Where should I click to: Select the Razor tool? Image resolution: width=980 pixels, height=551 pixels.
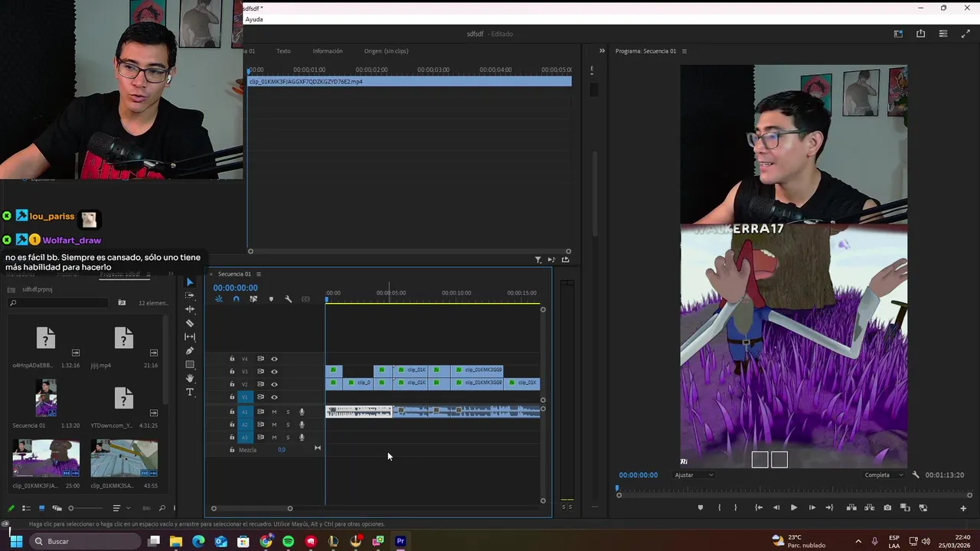pyautogui.click(x=190, y=323)
